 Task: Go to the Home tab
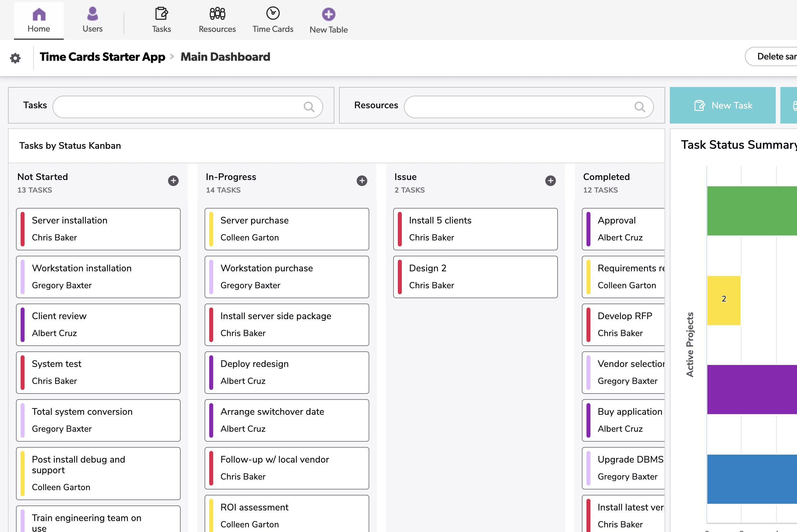(x=39, y=20)
